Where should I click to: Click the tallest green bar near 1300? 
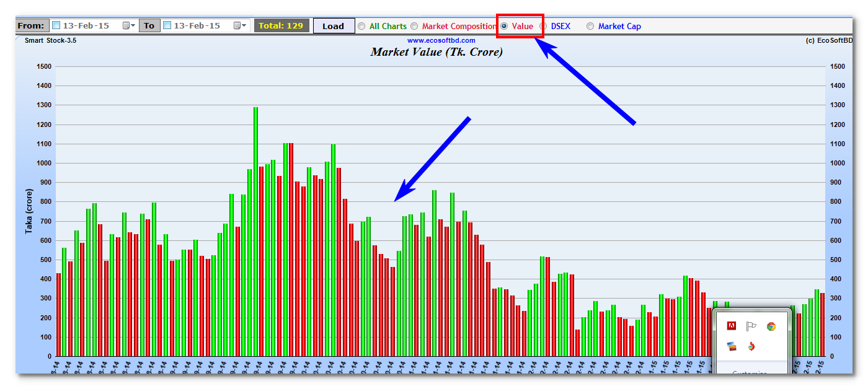point(255,229)
